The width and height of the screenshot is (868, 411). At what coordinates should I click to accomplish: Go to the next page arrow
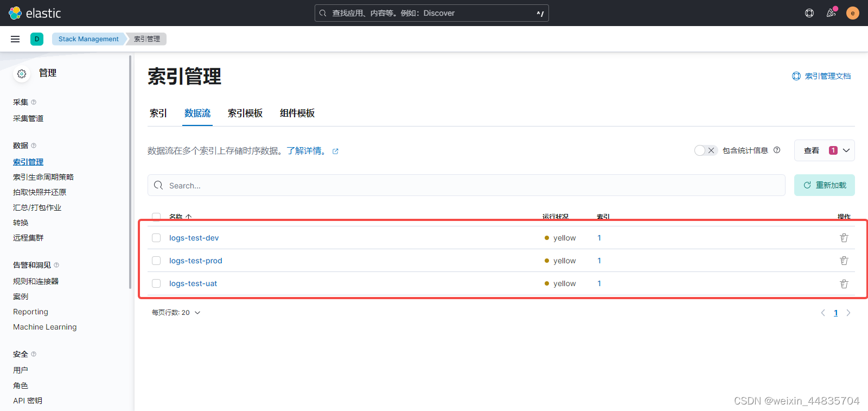(x=848, y=313)
